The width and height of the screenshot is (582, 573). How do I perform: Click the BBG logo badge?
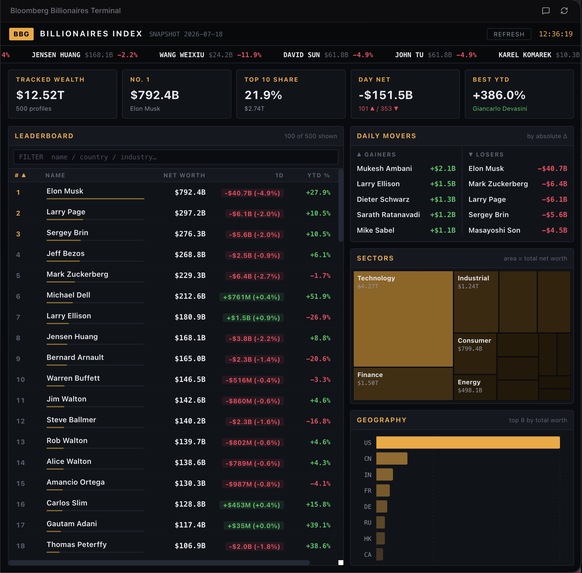click(x=21, y=34)
